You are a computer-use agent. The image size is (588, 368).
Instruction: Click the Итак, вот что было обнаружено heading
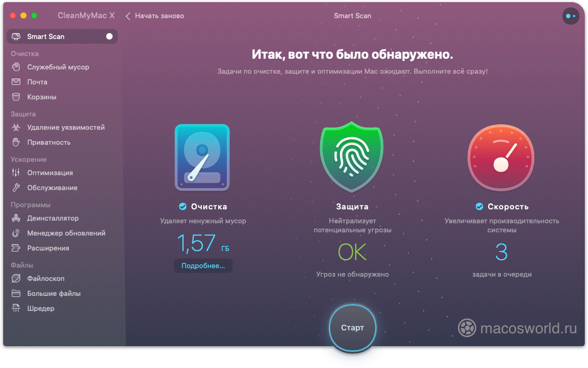pos(352,55)
